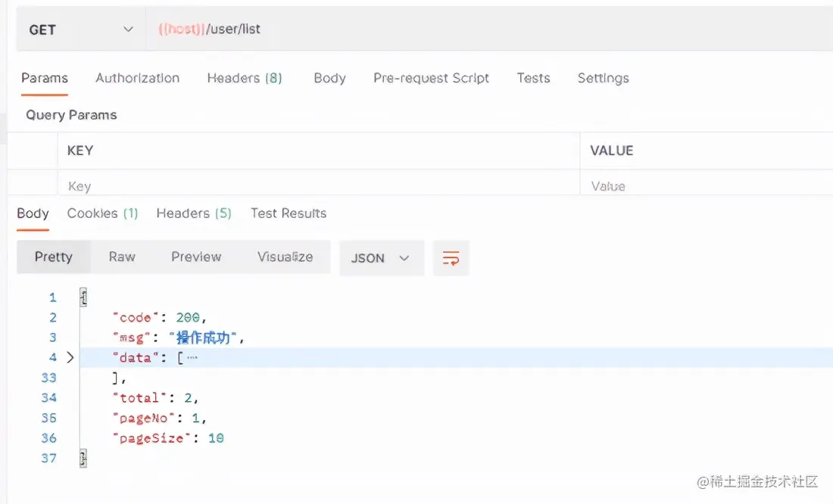Open the request Headers (8) tab

(245, 78)
